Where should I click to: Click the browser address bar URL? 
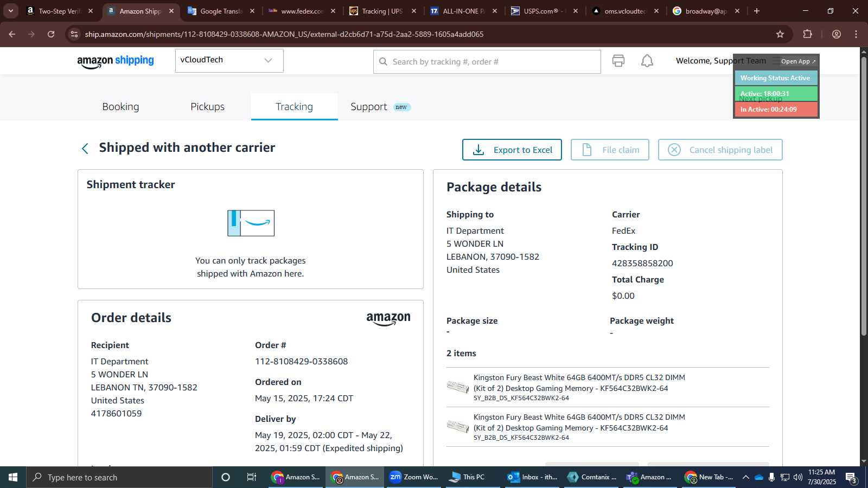[x=284, y=34]
